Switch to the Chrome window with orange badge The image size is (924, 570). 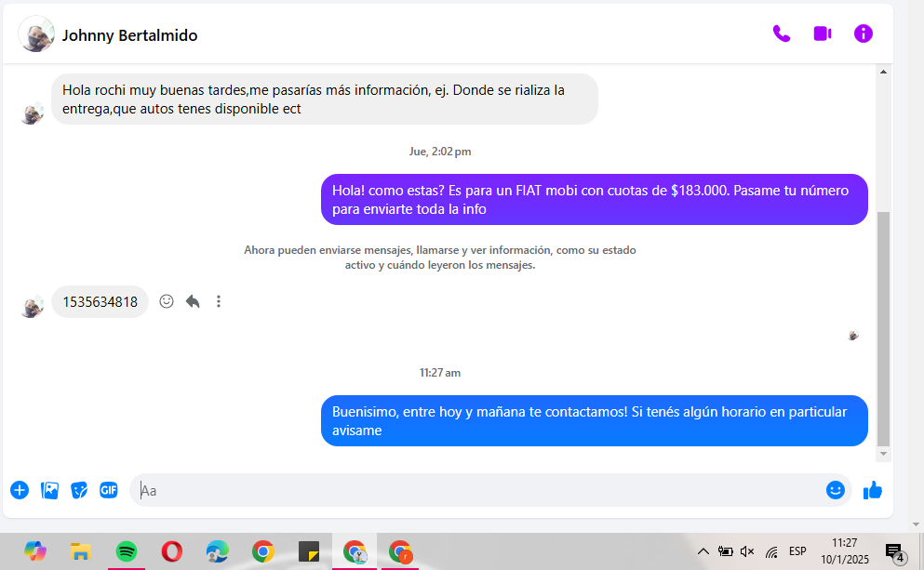coord(400,551)
